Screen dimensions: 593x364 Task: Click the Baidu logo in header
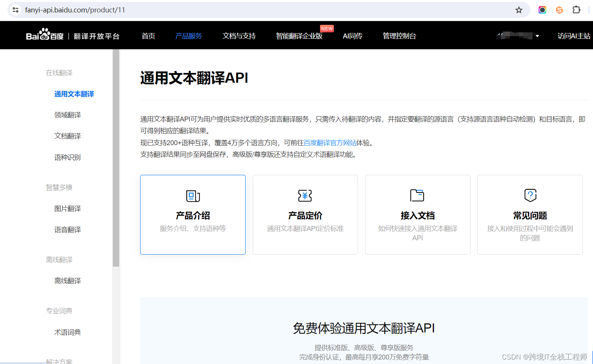tap(45, 35)
